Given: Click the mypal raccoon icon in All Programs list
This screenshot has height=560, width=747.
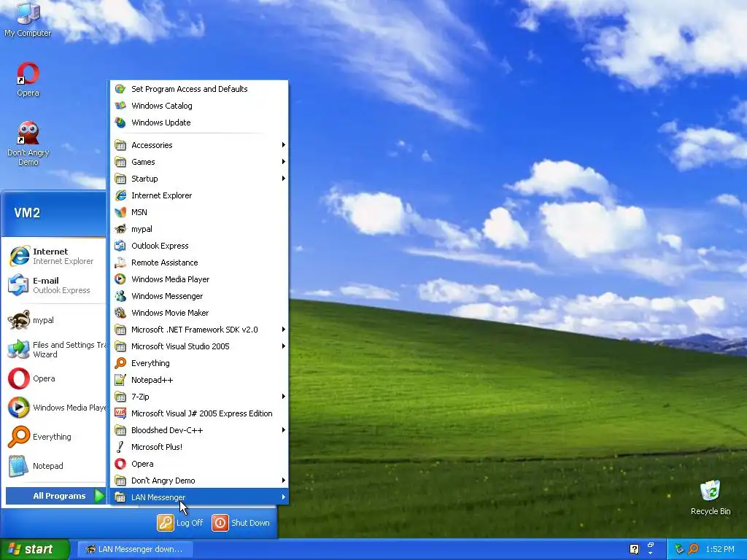Looking at the screenshot, I should (120, 229).
